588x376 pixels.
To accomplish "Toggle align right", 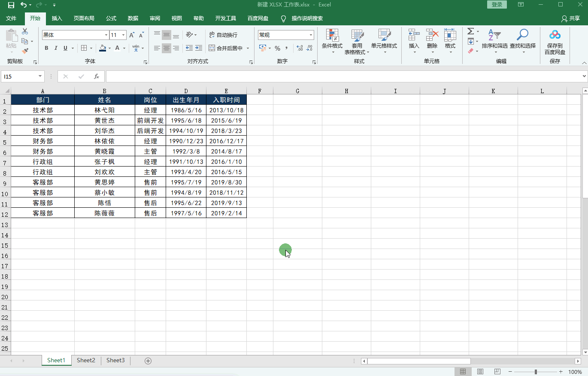I will click(x=176, y=48).
